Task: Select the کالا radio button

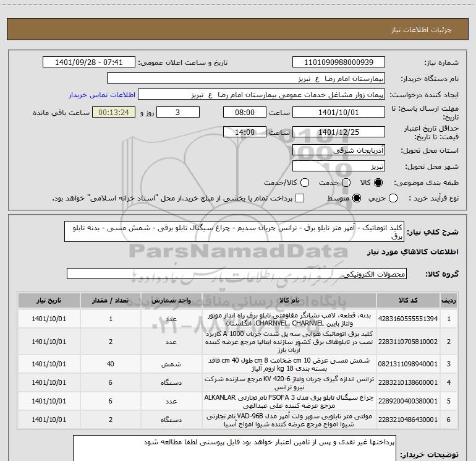Action: (x=378, y=183)
